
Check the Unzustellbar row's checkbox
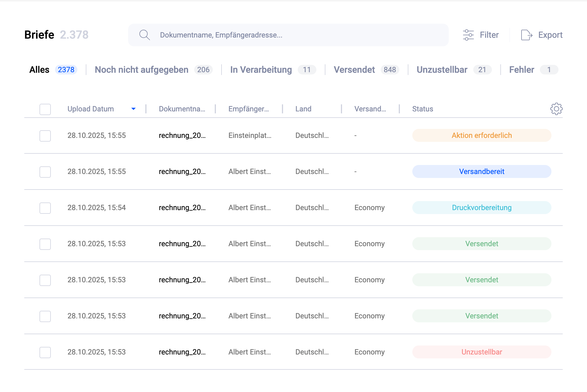45,352
